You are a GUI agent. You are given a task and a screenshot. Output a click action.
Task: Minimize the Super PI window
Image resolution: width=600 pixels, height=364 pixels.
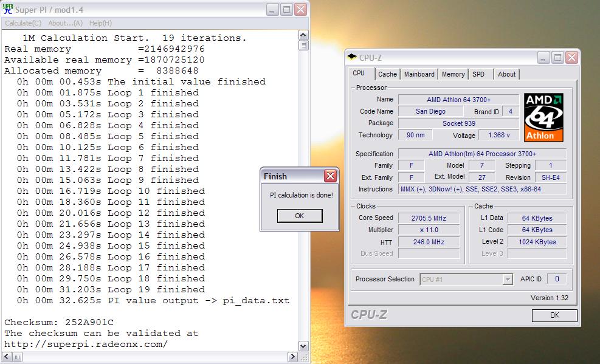click(x=272, y=10)
